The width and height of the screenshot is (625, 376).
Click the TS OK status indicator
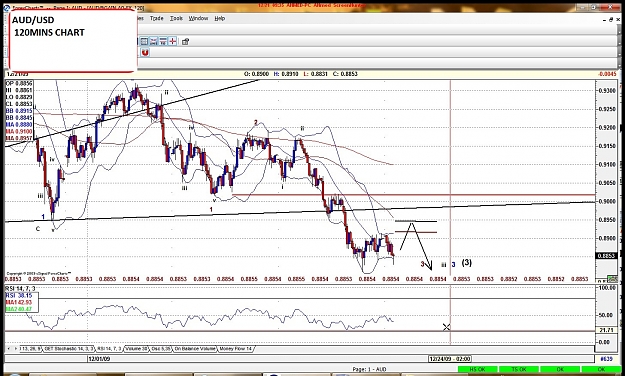pyautogui.click(x=518, y=370)
